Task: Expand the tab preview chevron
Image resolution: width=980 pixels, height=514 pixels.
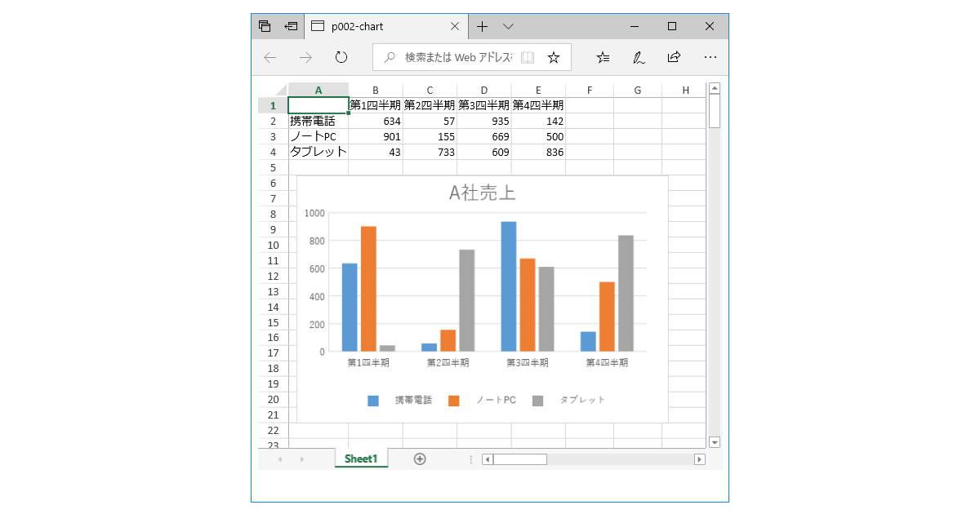Action: (508, 26)
